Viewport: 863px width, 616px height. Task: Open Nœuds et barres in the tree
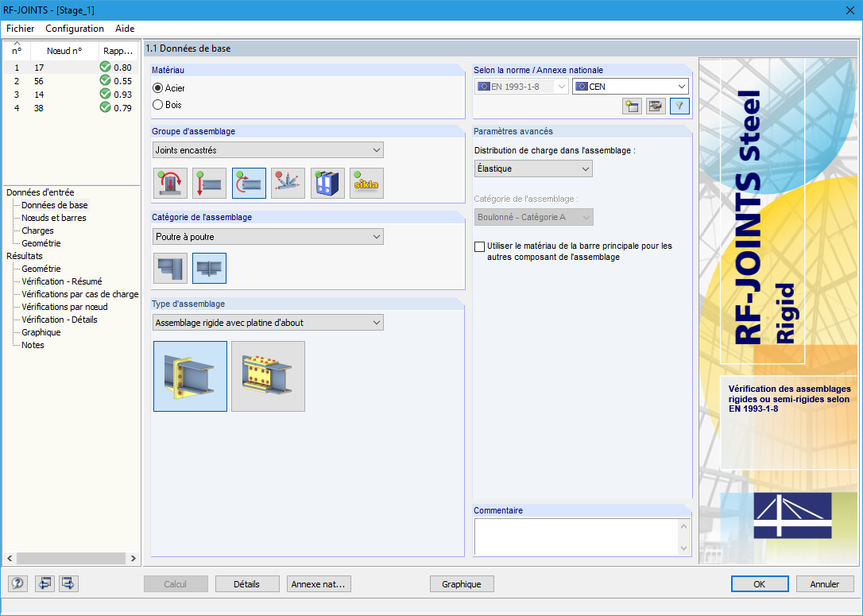[x=54, y=218]
